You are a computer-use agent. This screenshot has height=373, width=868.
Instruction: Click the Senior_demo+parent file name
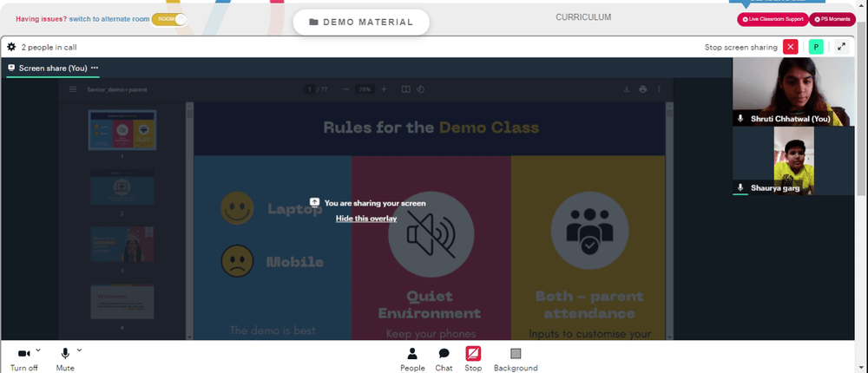tap(117, 89)
